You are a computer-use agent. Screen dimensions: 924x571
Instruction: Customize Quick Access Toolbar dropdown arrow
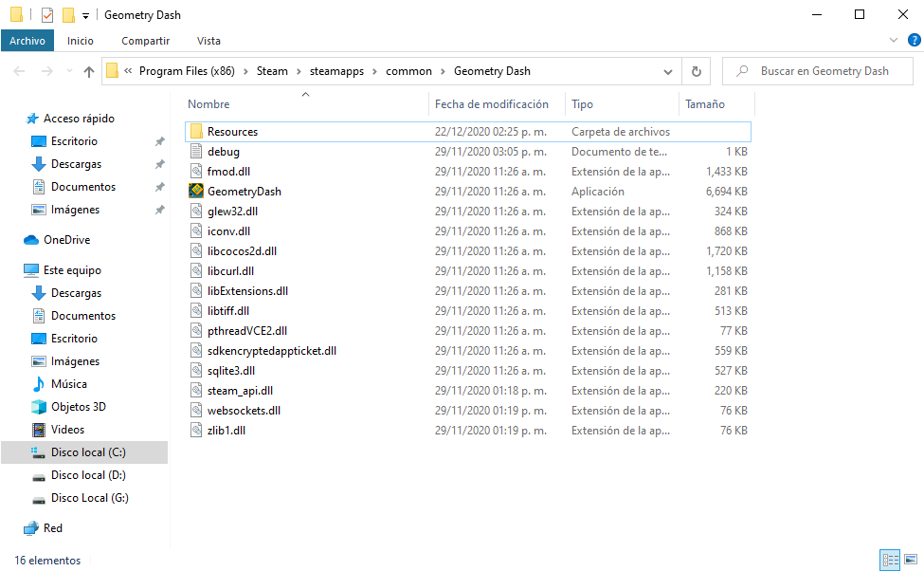85,15
